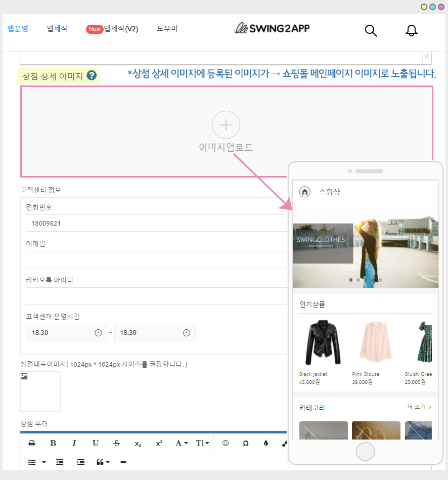
Task: Pick text color with the droplet icon
Action: pyautogui.click(x=266, y=443)
